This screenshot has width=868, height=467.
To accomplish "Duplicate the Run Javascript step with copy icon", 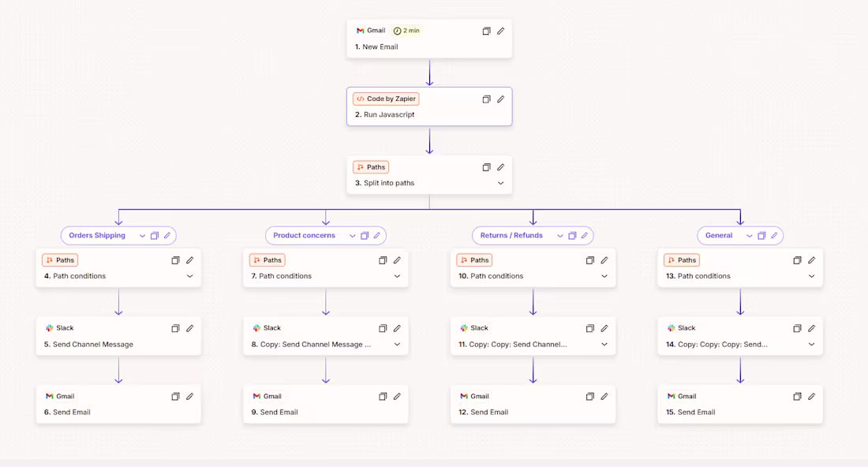I will click(486, 99).
